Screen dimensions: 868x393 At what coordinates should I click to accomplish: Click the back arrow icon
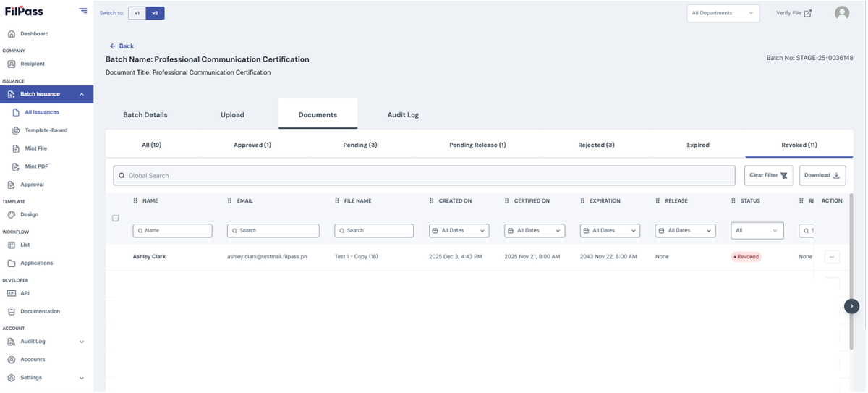pyautogui.click(x=113, y=46)
